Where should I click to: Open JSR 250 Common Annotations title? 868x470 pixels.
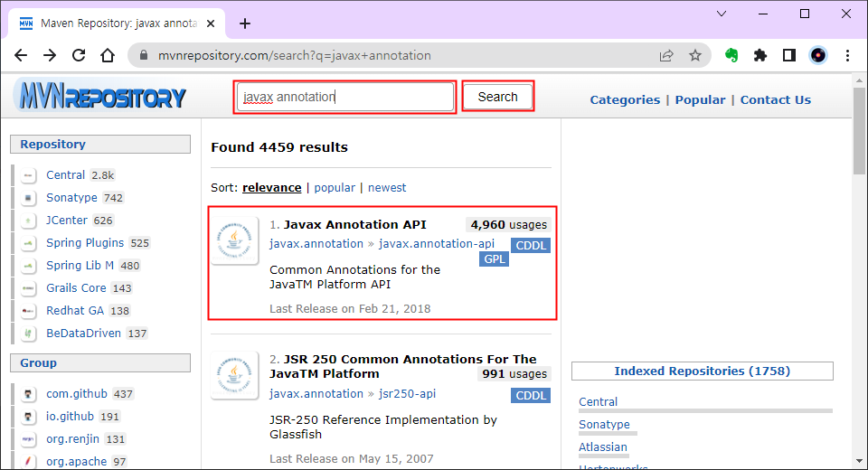click(x=403, y=366)
